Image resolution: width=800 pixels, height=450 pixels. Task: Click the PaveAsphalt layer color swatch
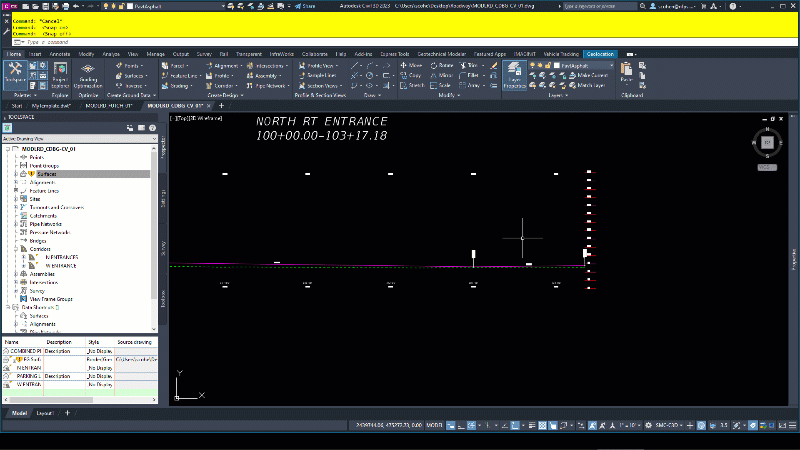(x=557, y=64)
